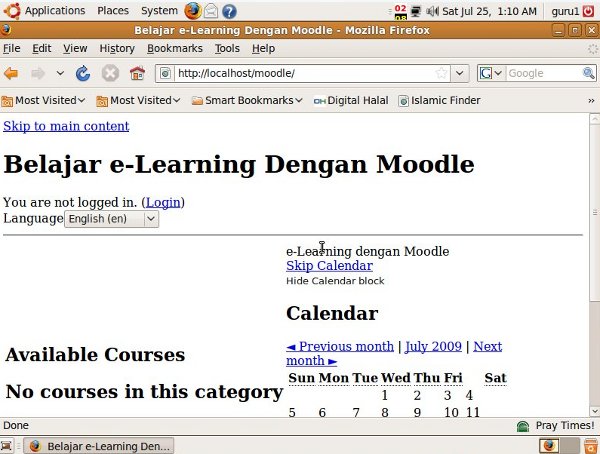Click the scrollbar down arrow

tap(594, 412)
